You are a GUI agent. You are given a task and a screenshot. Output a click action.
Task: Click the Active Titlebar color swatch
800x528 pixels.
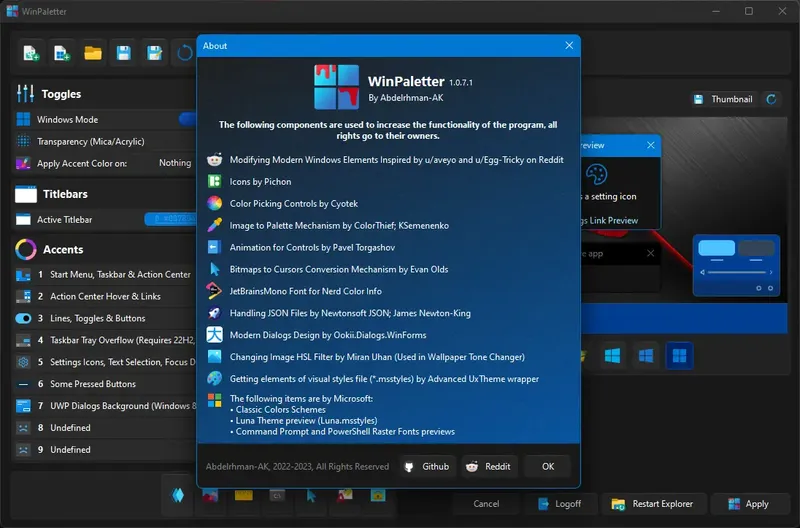coord(170,219)
